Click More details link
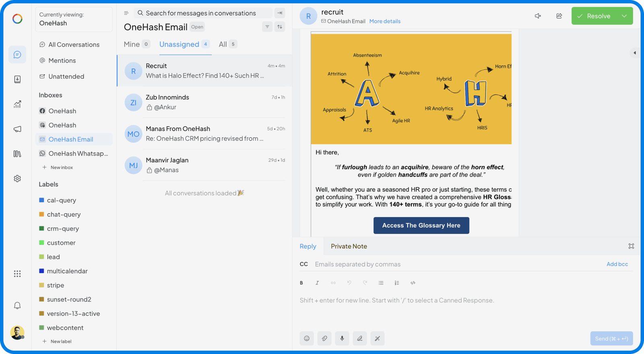Image resolution: width=644 pixels, height=354 pixels. [385, 21]
